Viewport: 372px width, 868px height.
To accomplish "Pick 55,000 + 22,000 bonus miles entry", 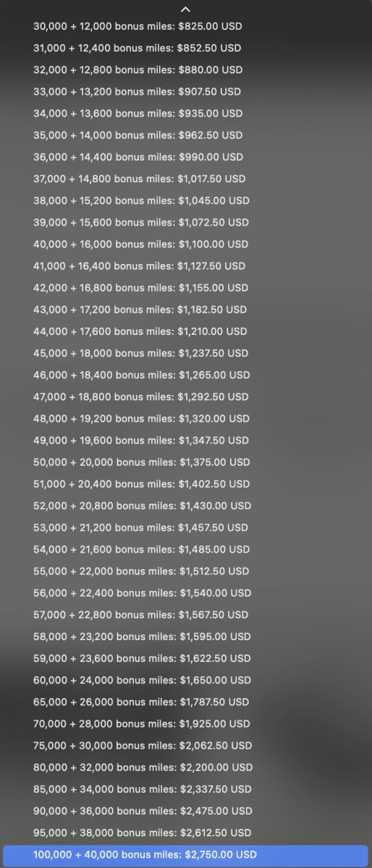I will 186,571.
